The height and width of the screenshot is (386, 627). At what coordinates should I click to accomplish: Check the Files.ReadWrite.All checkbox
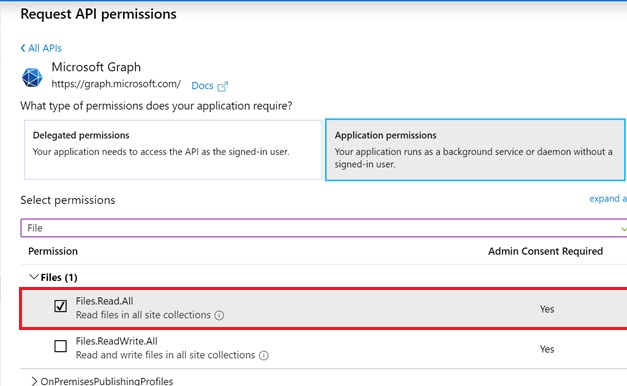[x=60, y=346]
